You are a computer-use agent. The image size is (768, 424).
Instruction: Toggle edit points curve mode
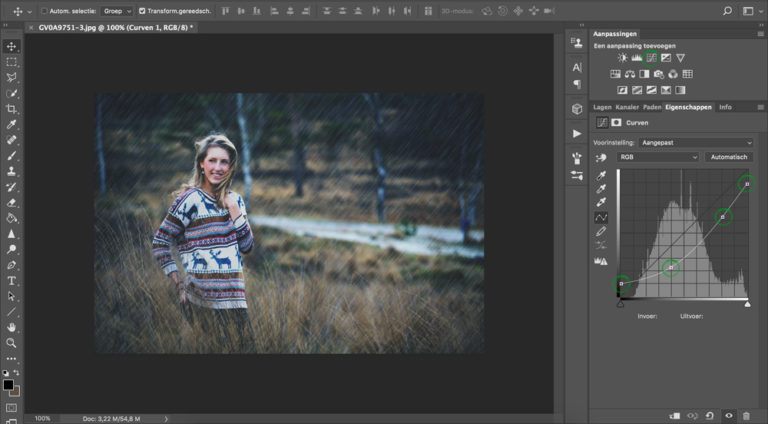click(x=601, y=217)
